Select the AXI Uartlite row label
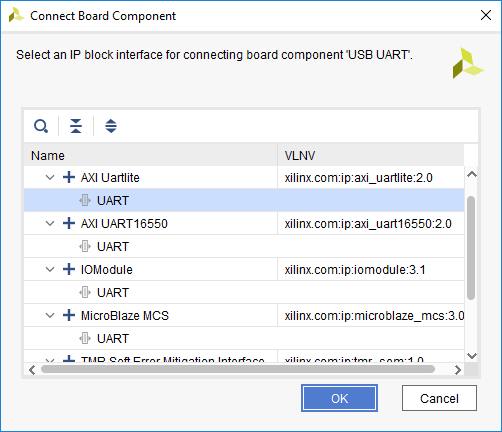 click(x=110, y=178)
